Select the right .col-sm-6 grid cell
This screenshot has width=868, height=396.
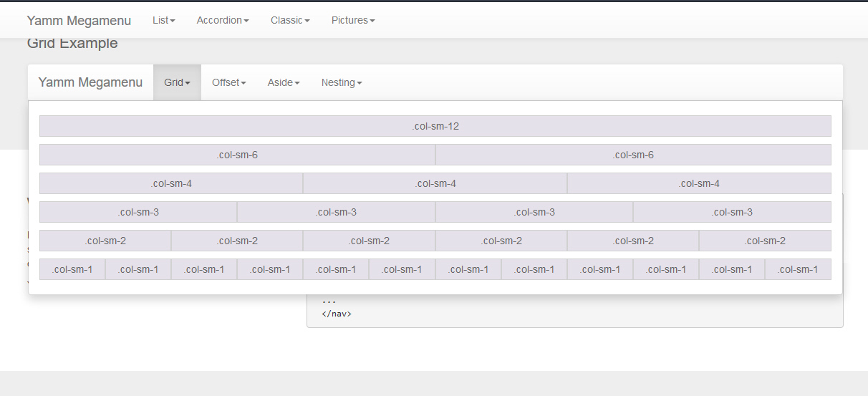pyautogui.click(x=633, y=155)
